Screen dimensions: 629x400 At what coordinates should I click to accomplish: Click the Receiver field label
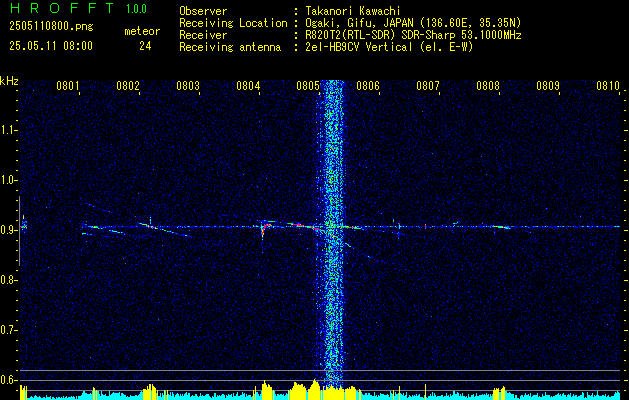[x=203, y=35]
